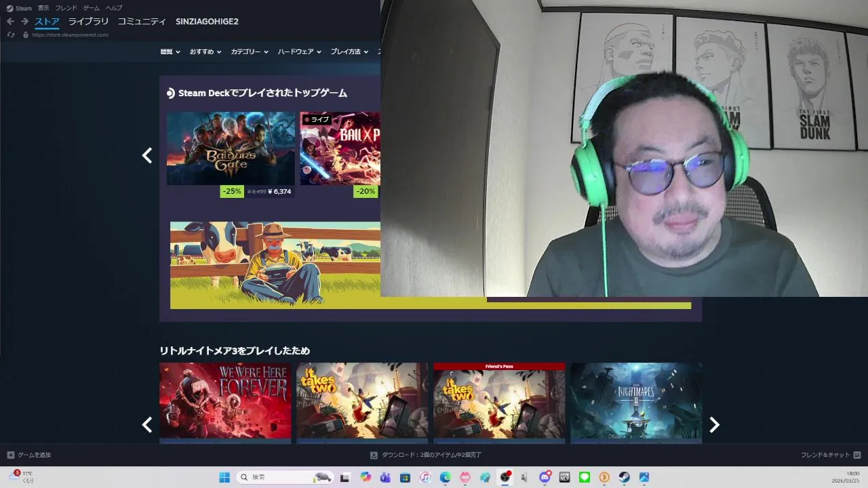Open iTunes music icon in taskbar
868x488 pixels.
425,477
